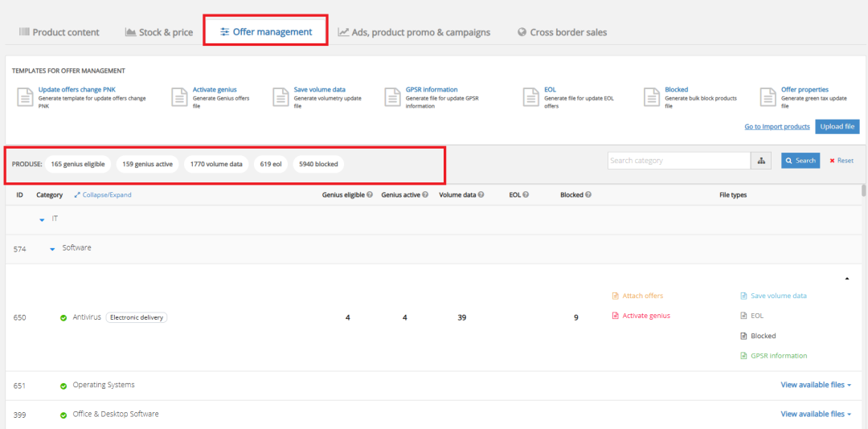Click the Search category input field
Image resolution: width=868 pixels, height=429 pixels.
(678, 161)
